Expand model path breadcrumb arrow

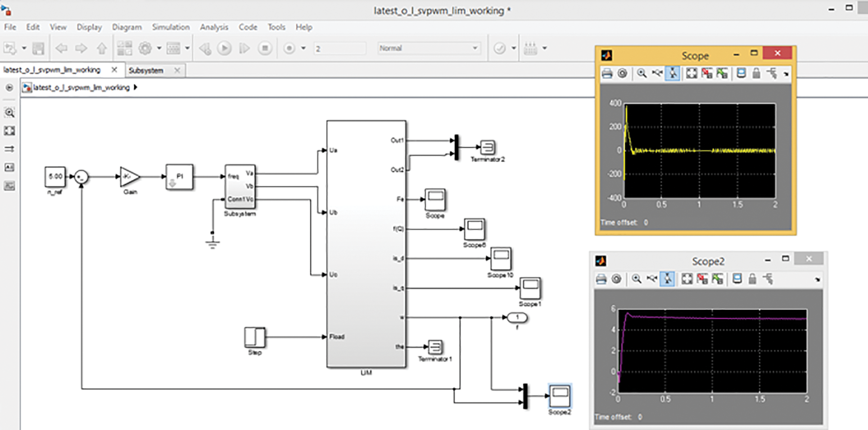pos(135,87)
